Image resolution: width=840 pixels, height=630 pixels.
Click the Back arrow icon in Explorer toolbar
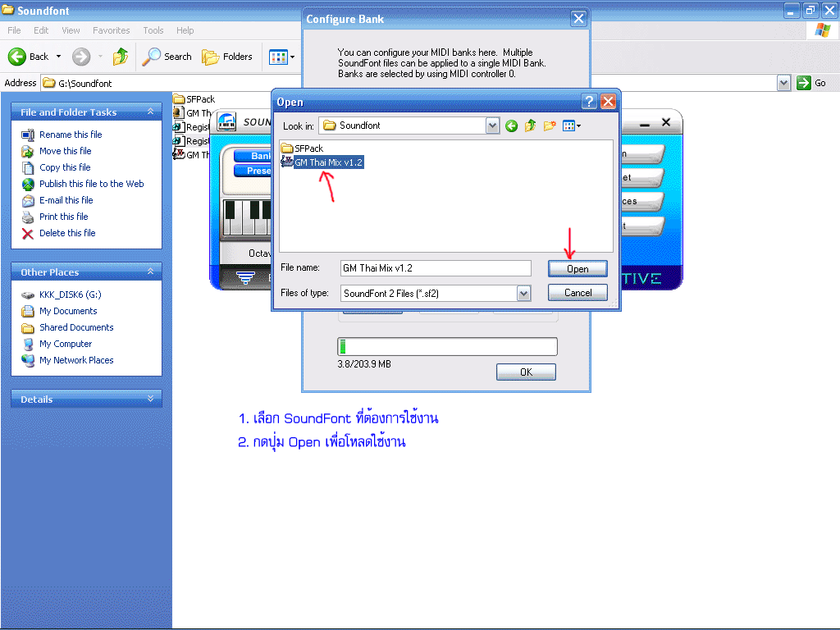coord(16,57)
